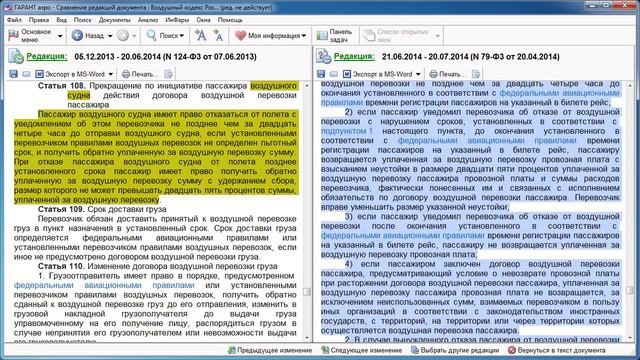
Task: Open the Помощь menu
Action: [x=230, y=20]
